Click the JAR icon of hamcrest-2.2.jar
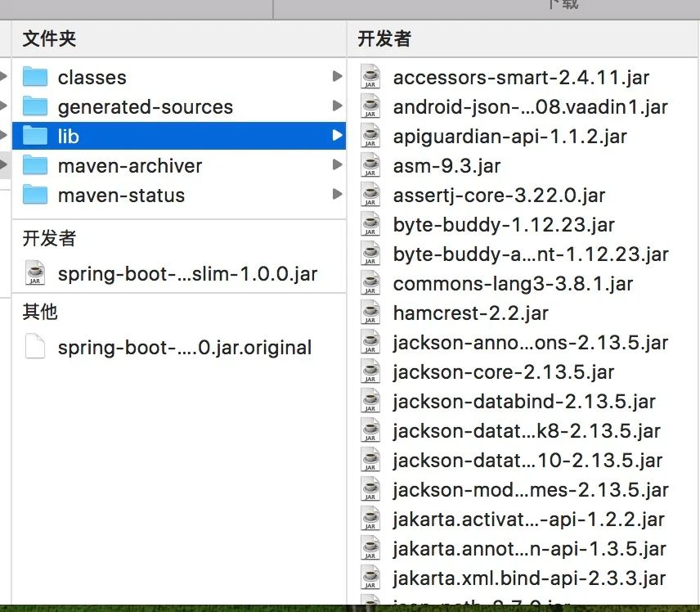The image size is (700, 612). (370, 313)
